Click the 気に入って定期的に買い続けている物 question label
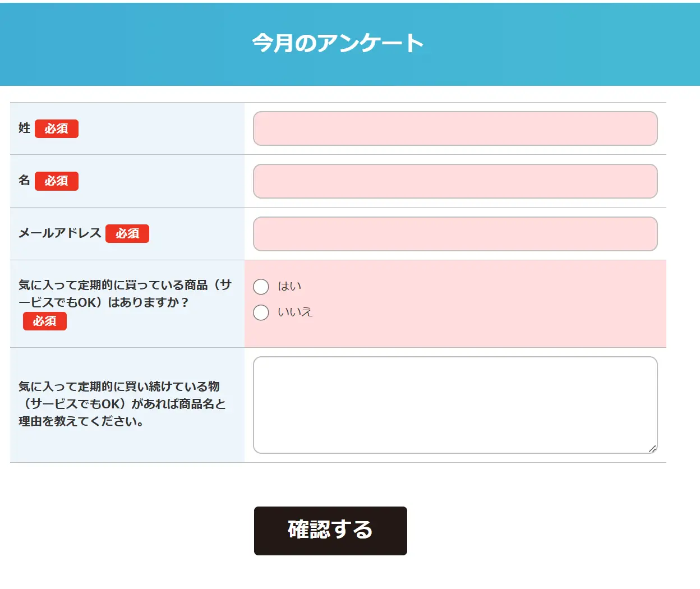The width and height of the screenshot is (700, 589). pos(122,404)
